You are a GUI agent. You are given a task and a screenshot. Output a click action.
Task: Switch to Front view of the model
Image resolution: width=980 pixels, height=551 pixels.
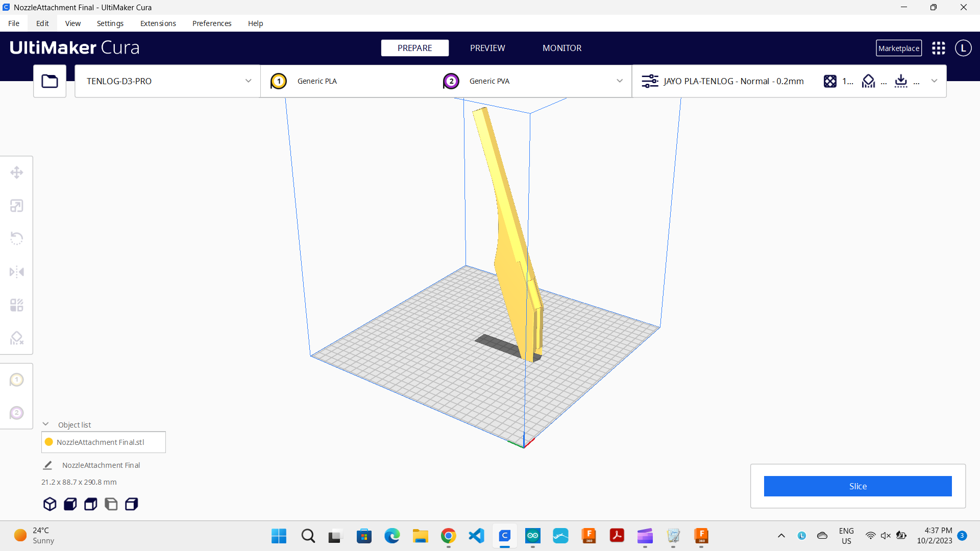point(70,504)
